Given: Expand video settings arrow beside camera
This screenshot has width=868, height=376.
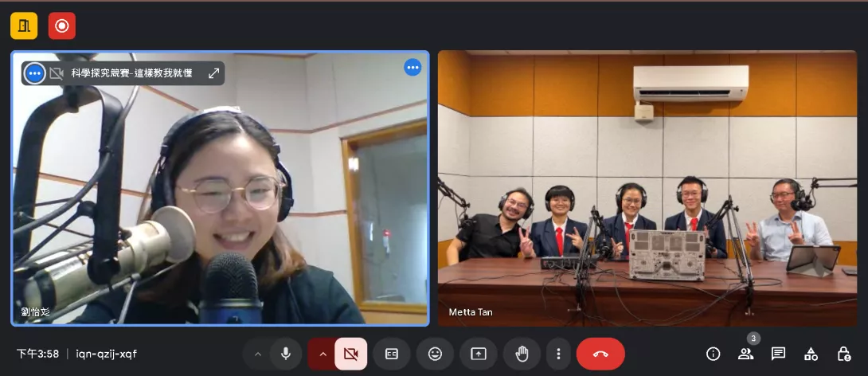Looking at the screenshot, I should click(x=323, y=354).
